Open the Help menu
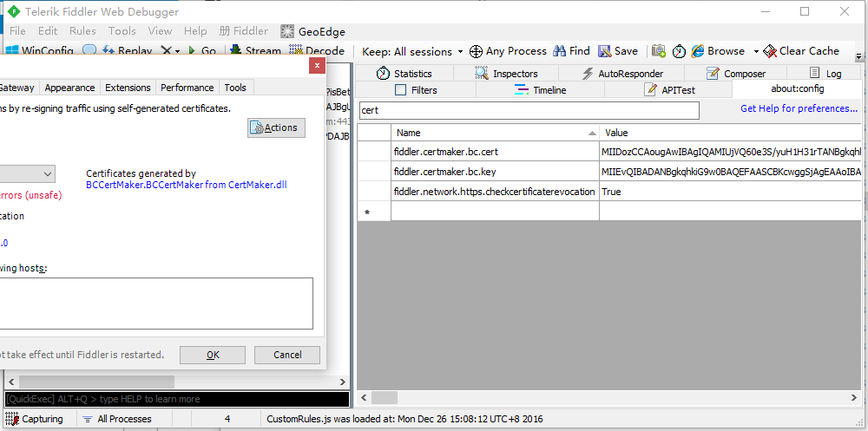Screen dimensions: 868x431 195,31
